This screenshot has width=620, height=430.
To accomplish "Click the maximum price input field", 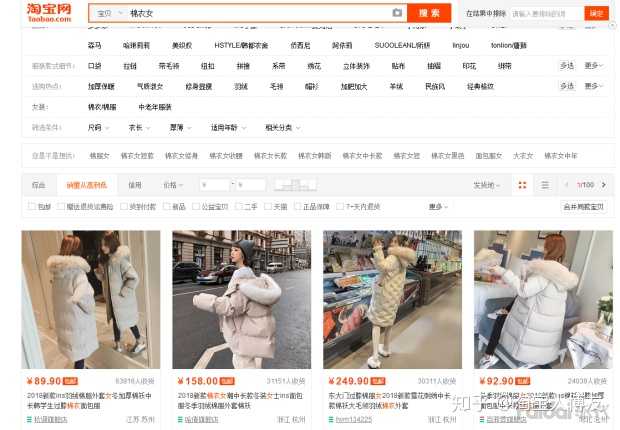I will (x=251, y=185).
